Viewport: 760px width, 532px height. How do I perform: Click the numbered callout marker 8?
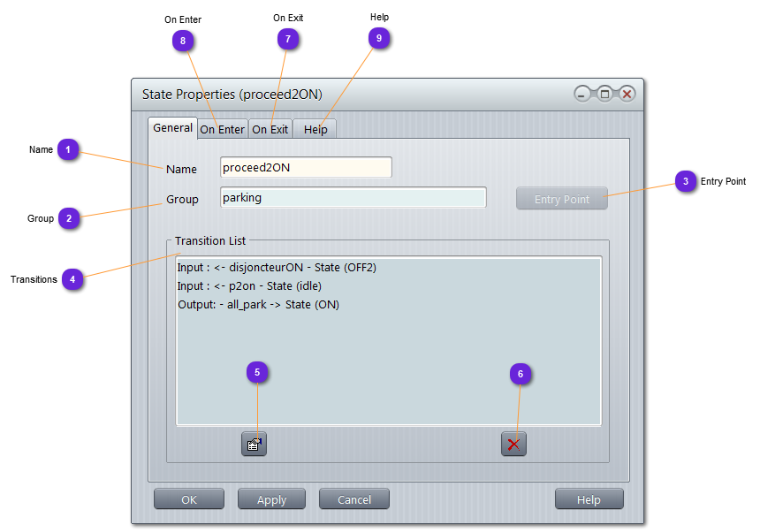[x=183, y=41]
